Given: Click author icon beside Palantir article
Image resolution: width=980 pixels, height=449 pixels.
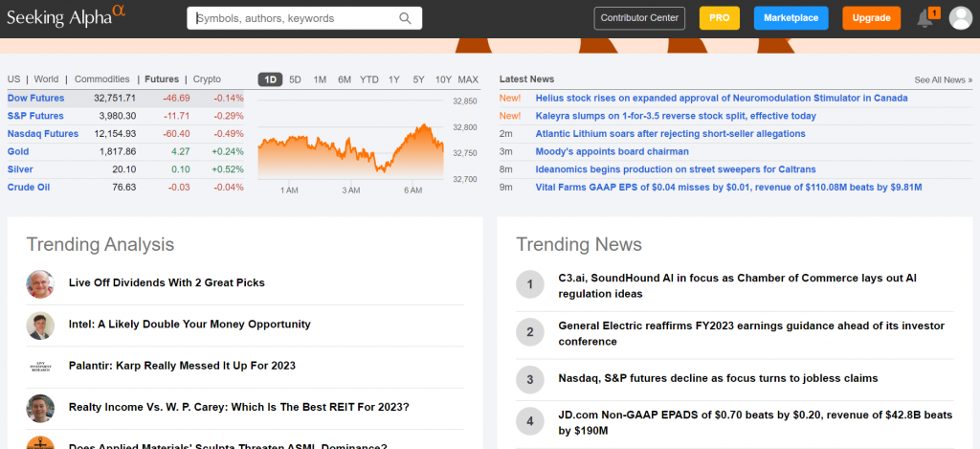Looking at the screenshot, I should (x=40, y=366).
